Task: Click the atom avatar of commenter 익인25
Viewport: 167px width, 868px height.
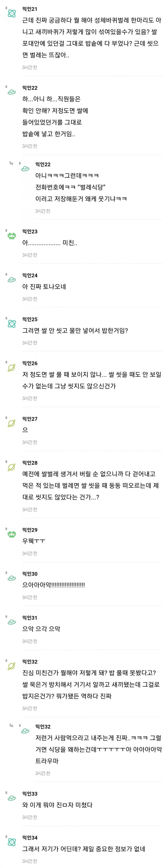Action: pyautogui.click(x=12, y=324)
